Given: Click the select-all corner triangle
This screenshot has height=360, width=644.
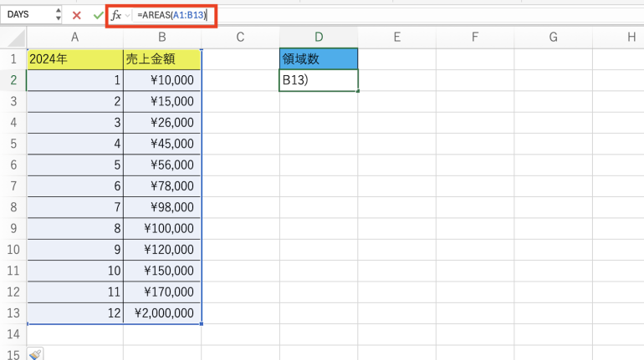Looking at the screenshot, I should pos(17,39).
